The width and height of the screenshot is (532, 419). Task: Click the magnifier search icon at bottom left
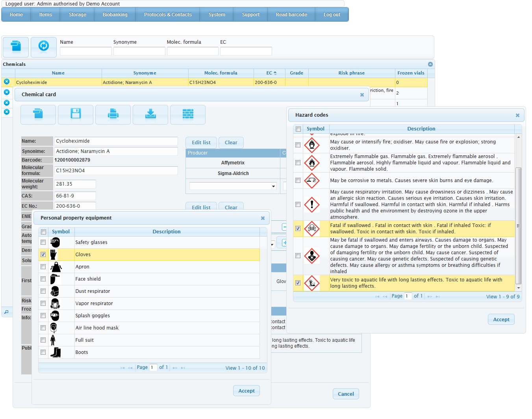(6, 312)
